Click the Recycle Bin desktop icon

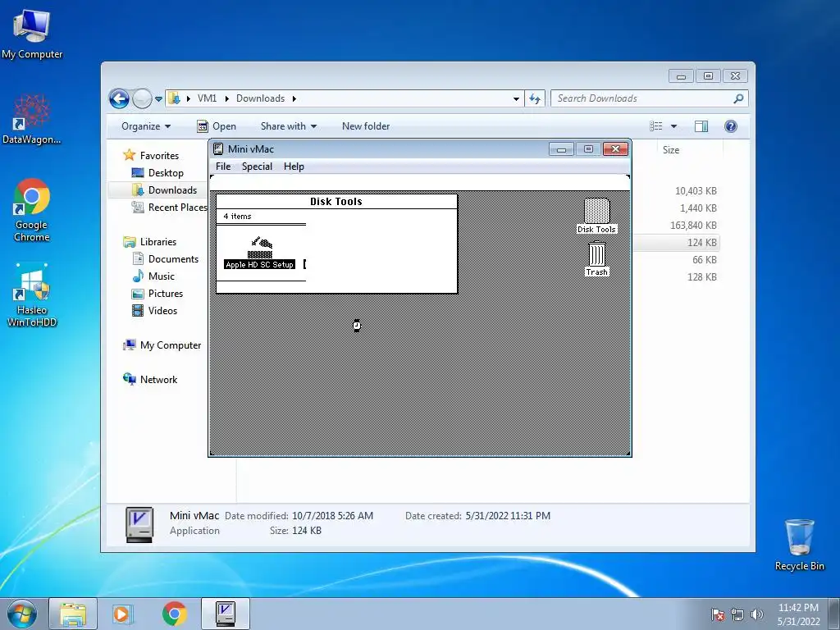coord(799,546)
